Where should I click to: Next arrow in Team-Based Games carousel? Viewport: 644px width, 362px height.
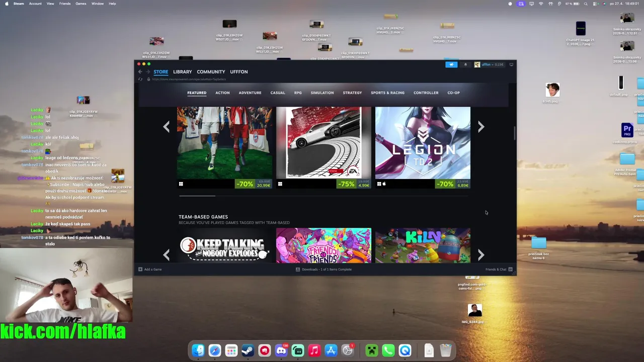(x=481, y=255)
